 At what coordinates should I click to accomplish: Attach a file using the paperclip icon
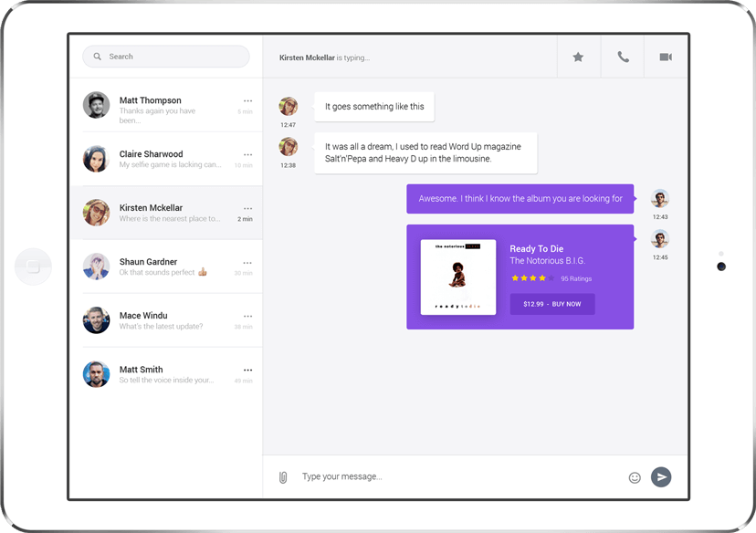284,476
